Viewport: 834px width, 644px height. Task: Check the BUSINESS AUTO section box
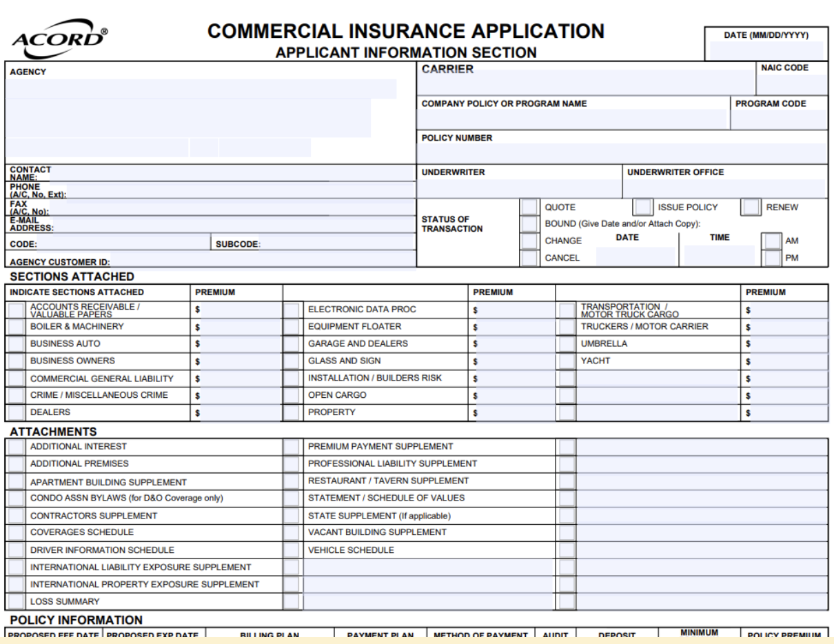(x=15, y=343)
